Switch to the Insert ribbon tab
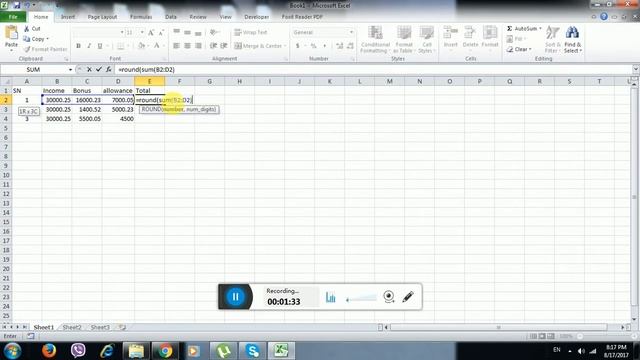 point(68,17)
